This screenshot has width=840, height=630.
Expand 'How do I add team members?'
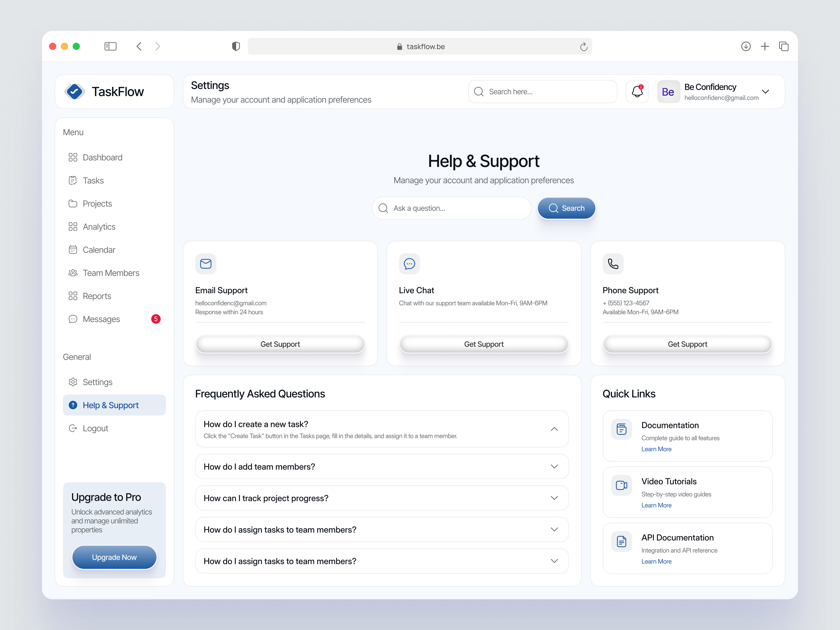(554, 466)
